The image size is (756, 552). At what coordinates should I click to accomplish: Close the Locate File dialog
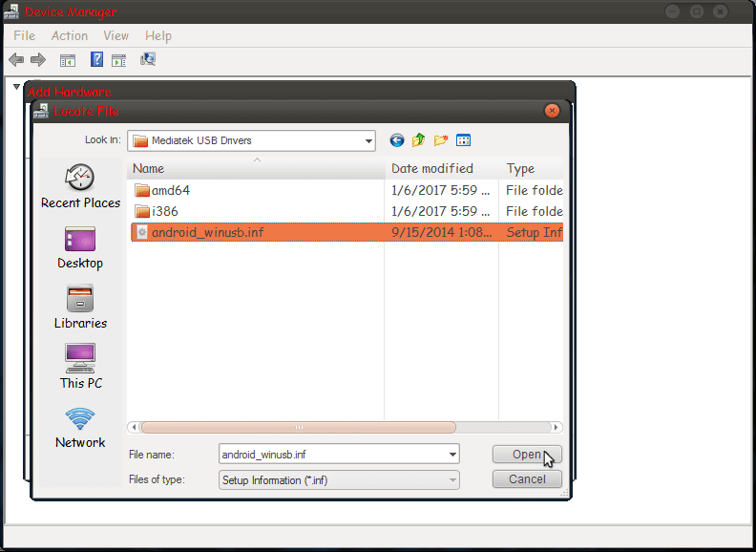pos(552,111)
